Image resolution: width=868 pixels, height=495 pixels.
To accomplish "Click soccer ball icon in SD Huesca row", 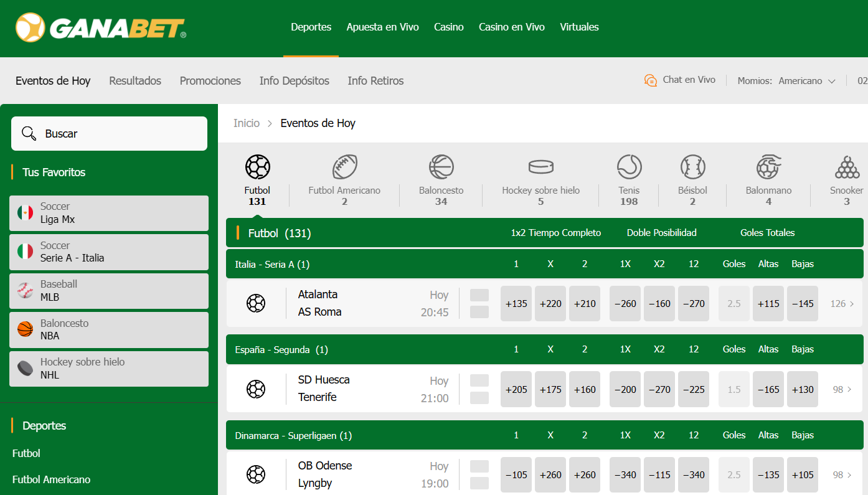I will pyautogui.click(x=256, y=389).
